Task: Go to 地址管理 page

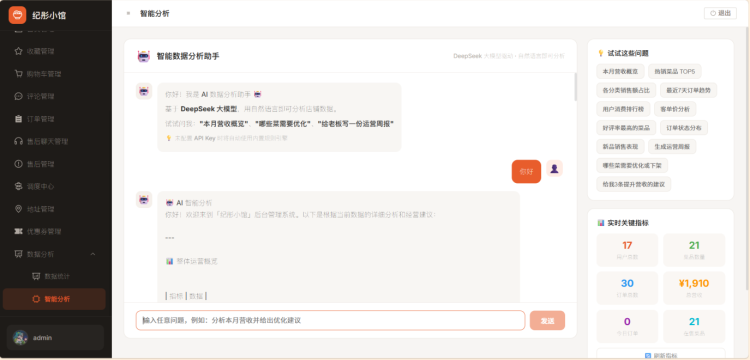Action: 55,209
